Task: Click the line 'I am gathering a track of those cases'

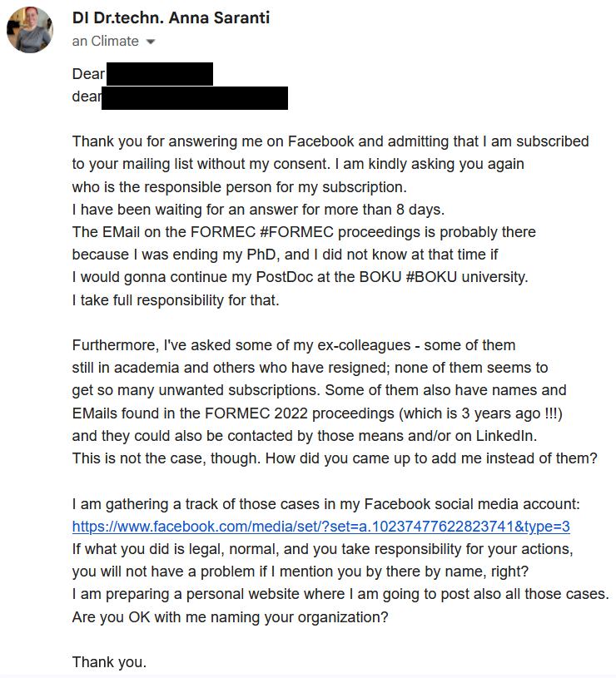Action: (x=325, y=504)
